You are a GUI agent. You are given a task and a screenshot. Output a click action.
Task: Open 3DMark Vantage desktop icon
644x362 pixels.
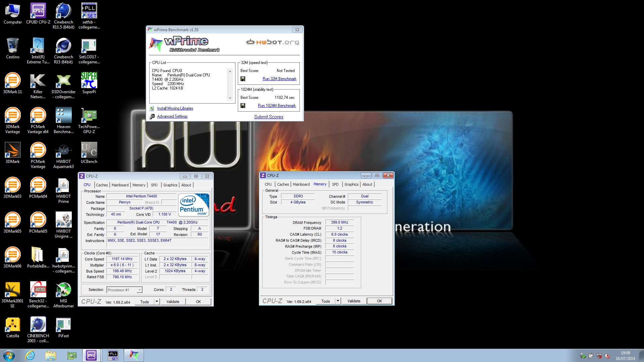coord(13,120)
